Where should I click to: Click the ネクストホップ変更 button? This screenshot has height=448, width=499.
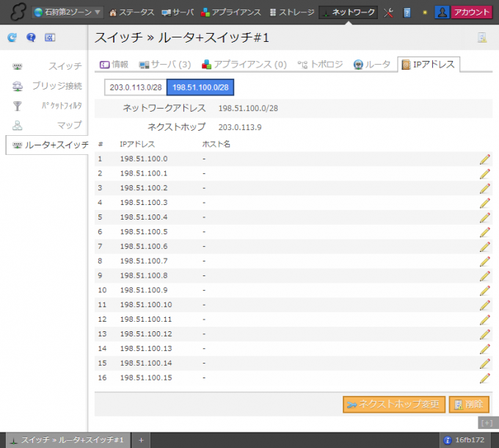pos(394,405)
